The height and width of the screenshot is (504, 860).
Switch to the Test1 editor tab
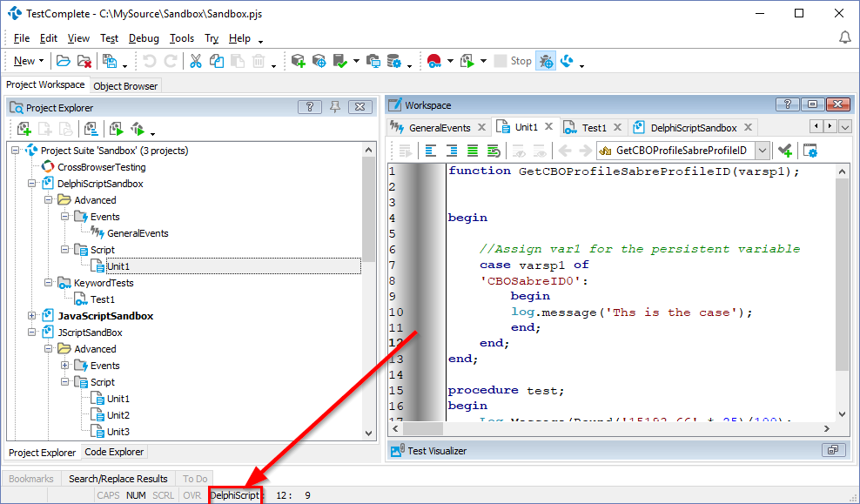(594, 128)
